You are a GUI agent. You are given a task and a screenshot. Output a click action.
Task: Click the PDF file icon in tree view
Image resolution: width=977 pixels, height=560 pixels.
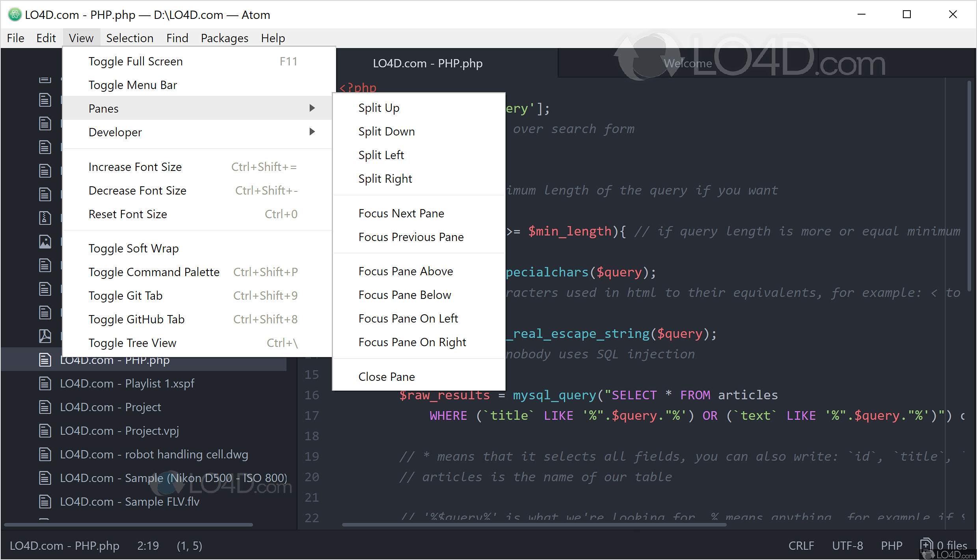click(x=45, y=336)
